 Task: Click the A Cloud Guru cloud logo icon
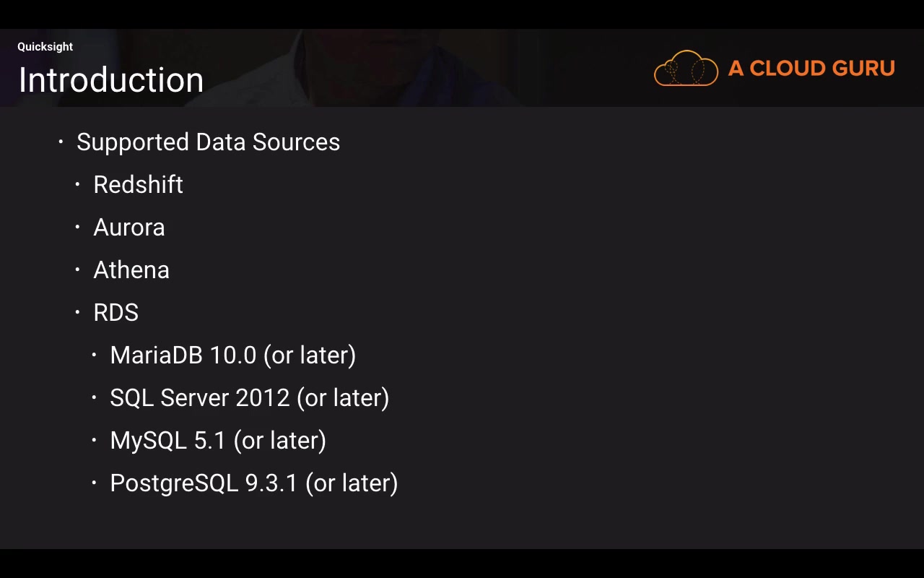tap(686, 69)
